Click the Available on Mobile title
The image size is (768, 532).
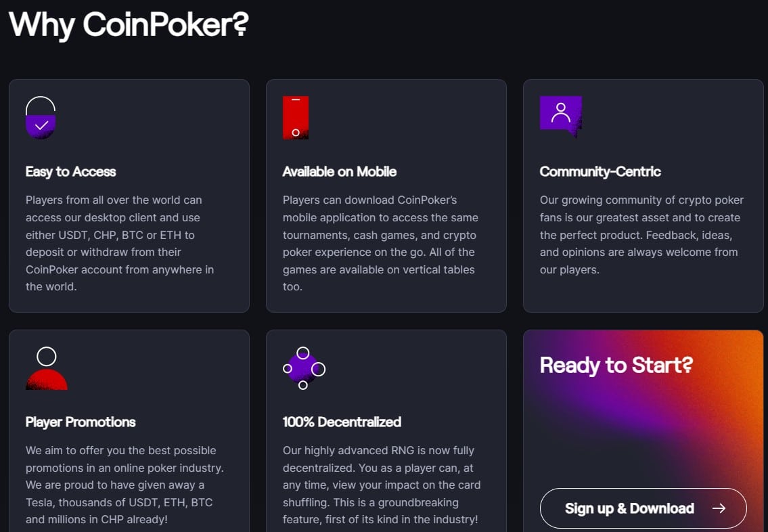(x=340, y=172)
